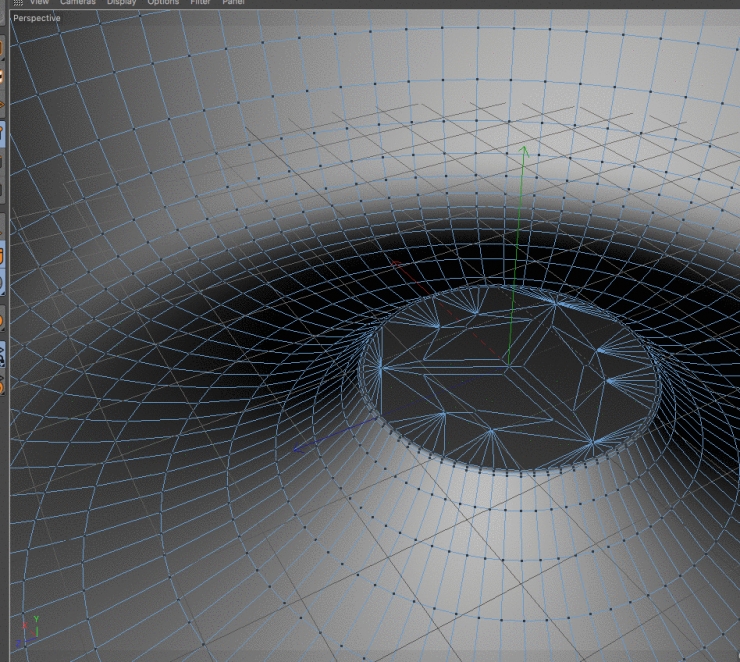The image size is (740, 662).
Task: Open the Cameras dropdown menu
Action: (77, 3)
